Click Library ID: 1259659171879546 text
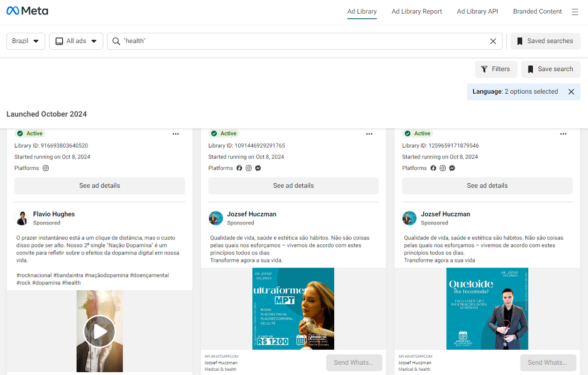This screenshot has width=588, height=375. tap(441, 146)
